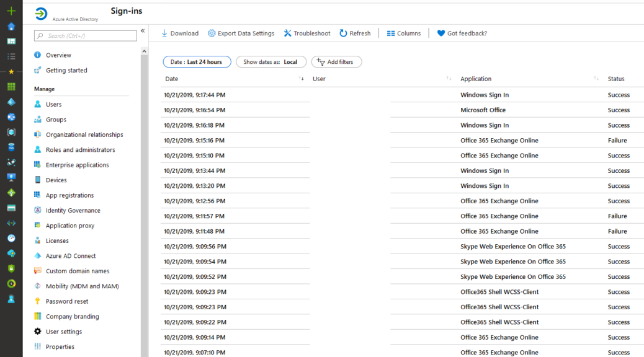Open the Virtual machines monitor icon
Screen dimensions: 644x357
pos(11,177)
